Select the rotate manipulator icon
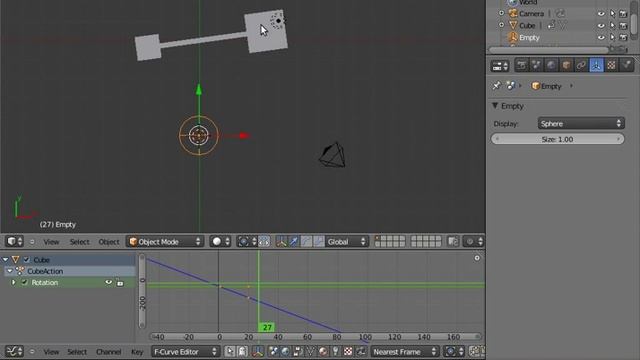 306,242
